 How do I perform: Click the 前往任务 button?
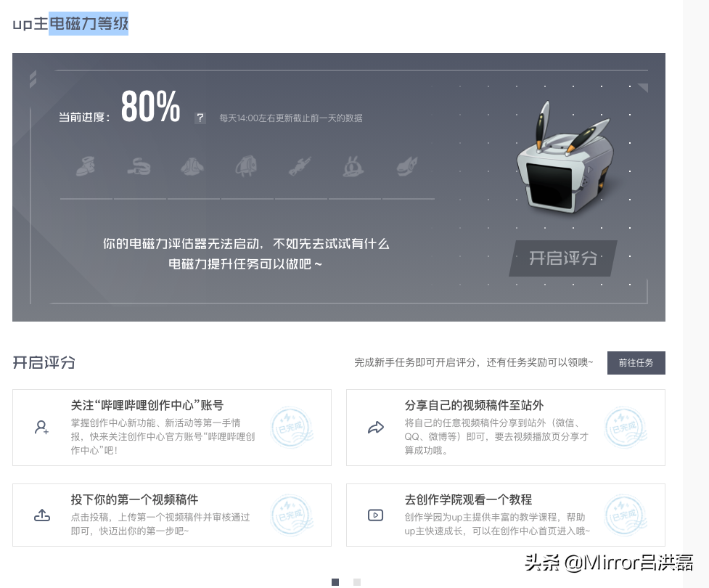636,363
